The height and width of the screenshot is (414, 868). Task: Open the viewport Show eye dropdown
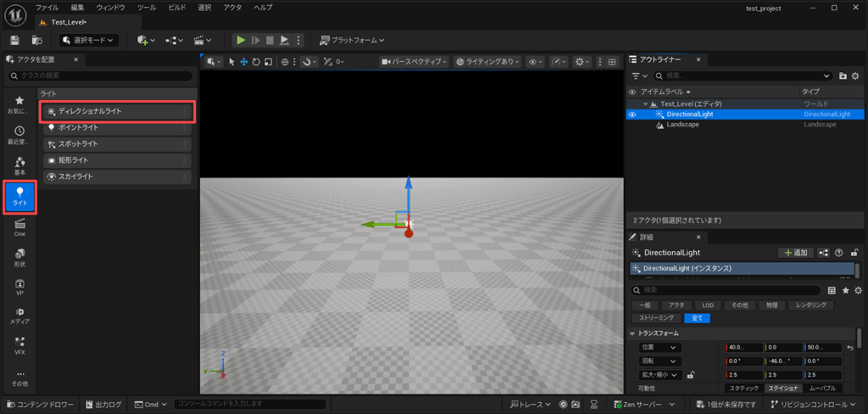coord(536,62)
